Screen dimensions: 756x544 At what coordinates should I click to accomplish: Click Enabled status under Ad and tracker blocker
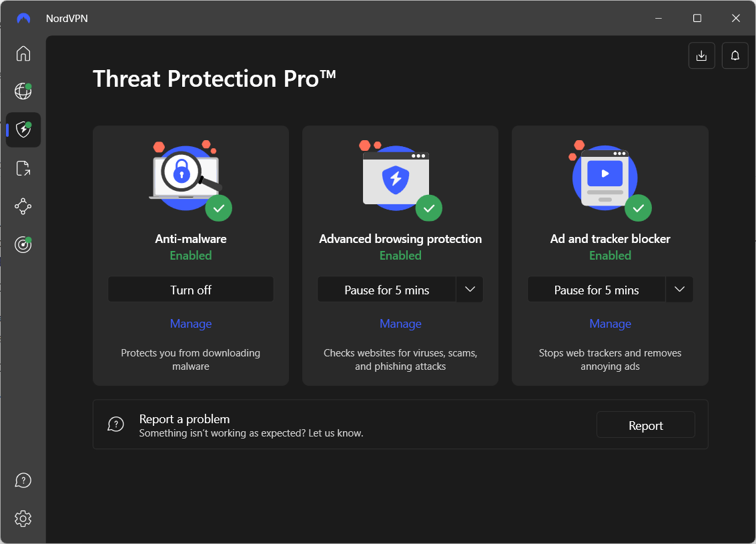(610, 256)
